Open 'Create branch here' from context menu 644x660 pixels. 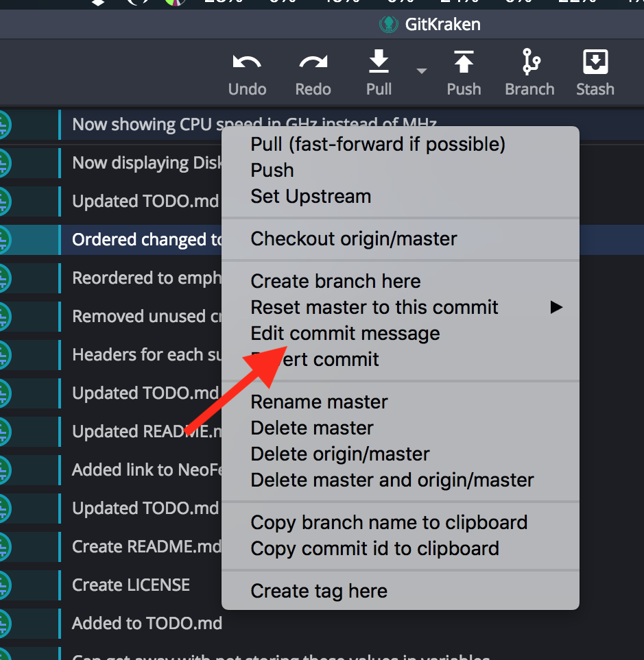[335, 281]
